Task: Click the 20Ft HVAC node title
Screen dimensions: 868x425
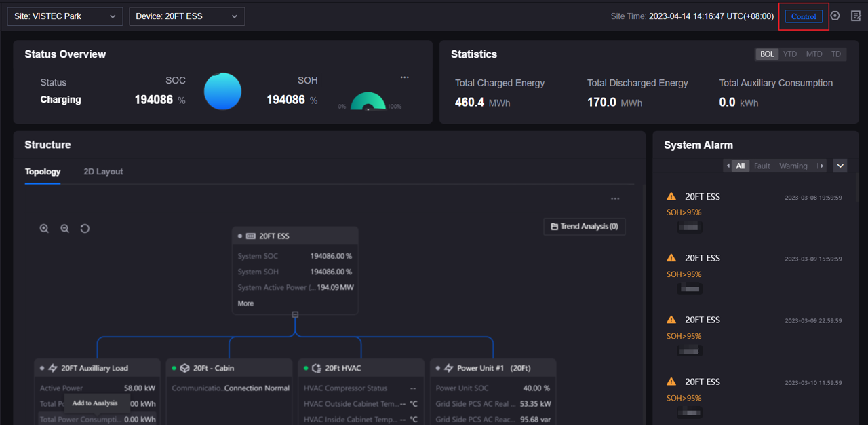Action: (x=343, y=368)
